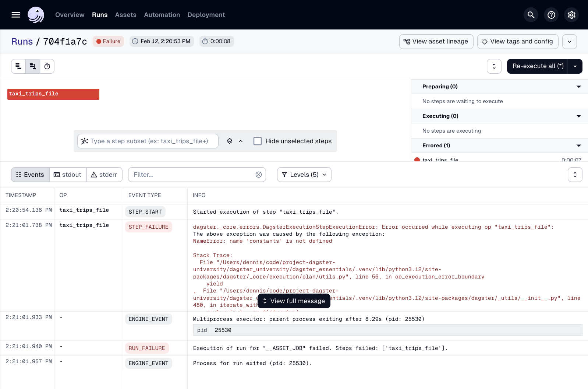Switch to the flat Gantt view icon
This screenshot has height=389, width=588.
(x=18, y=66)
